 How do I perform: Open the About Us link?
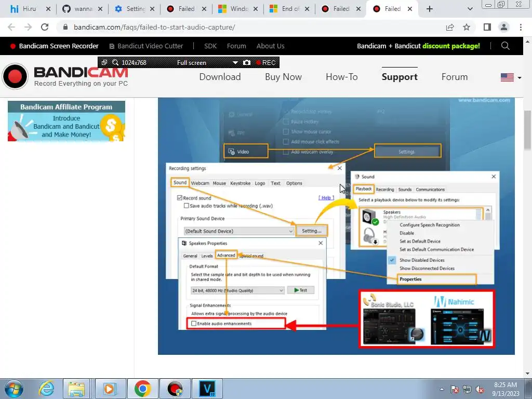pyautogui.click(x=270, y=46)
